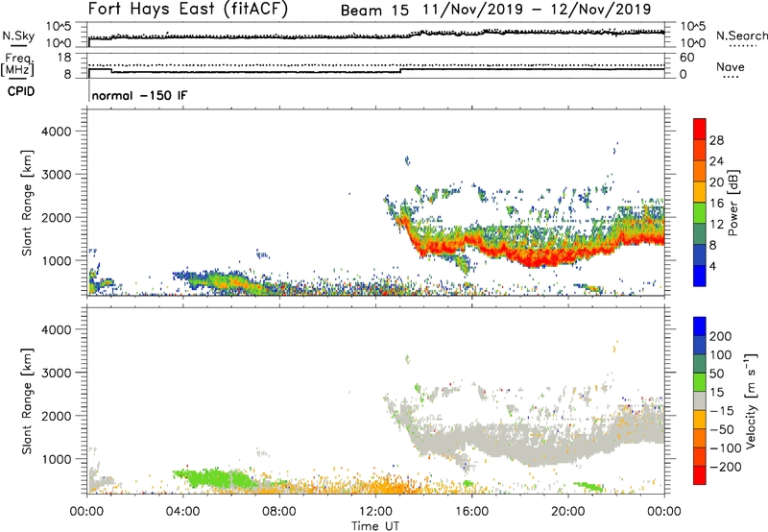
Task: Click the 'Nave' legend label
Action: (x=731, y=67)
